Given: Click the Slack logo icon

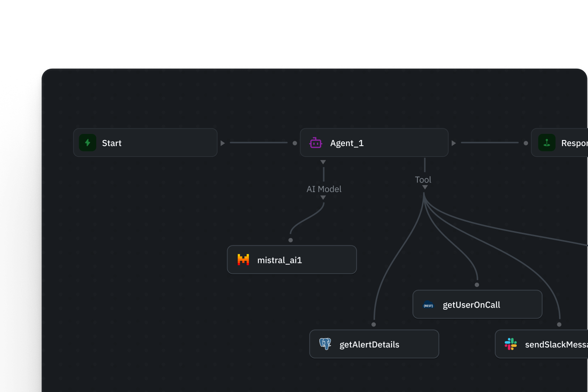Looking at the screenshot, I should [511, 344].
